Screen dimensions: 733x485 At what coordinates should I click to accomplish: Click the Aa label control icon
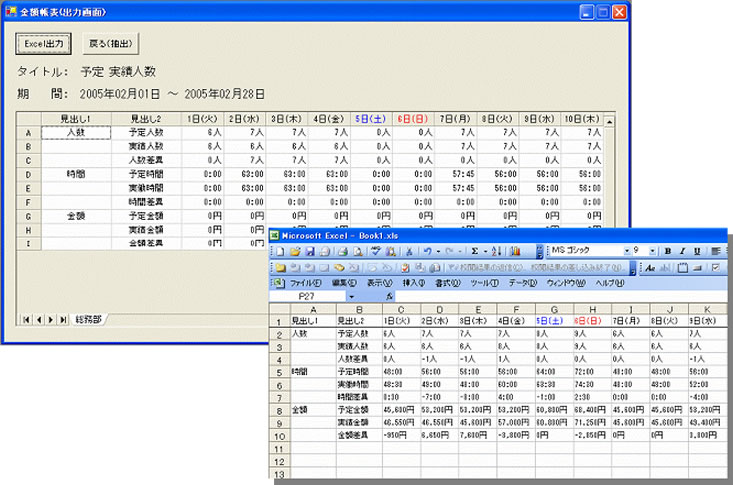650,268
